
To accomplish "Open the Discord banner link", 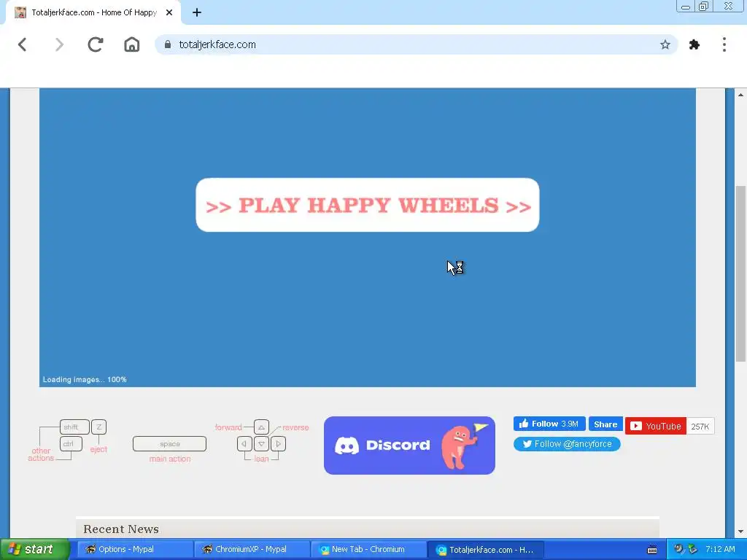I will tap(409, 446).
